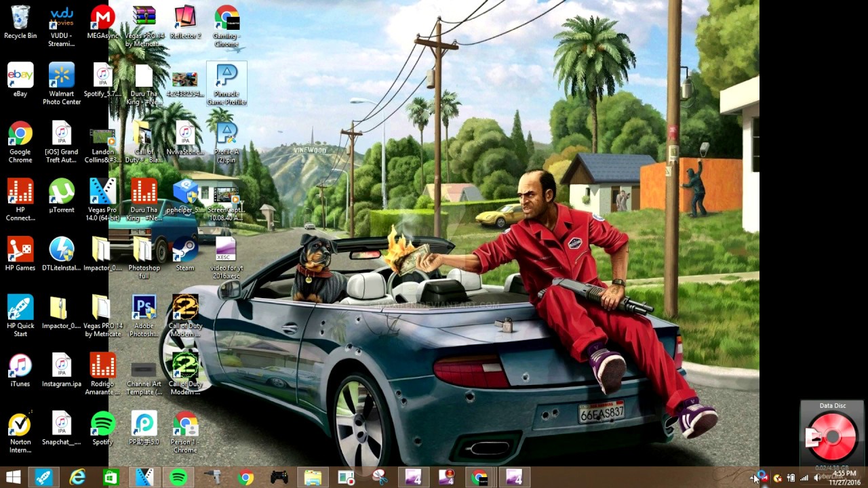The width and height of the screenshot is (868, 488).
Task: Select the pphelper installer icon
Action: [x=185, y=197]
